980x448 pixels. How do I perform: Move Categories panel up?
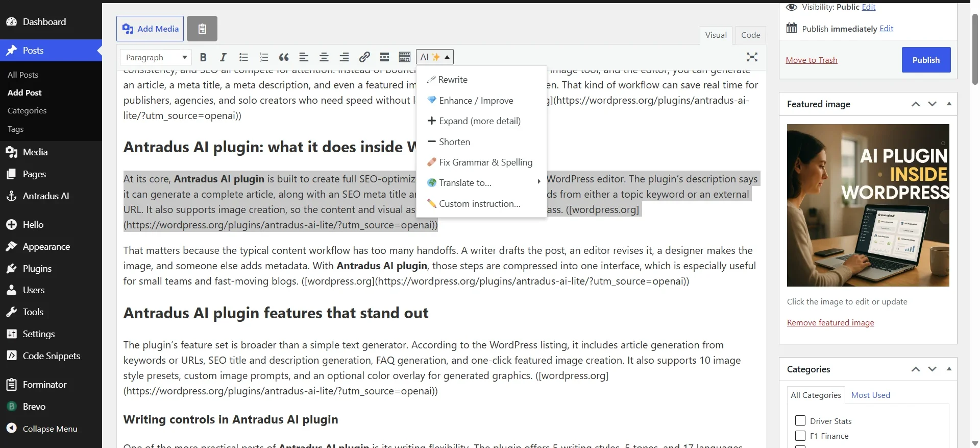point(916,369)
